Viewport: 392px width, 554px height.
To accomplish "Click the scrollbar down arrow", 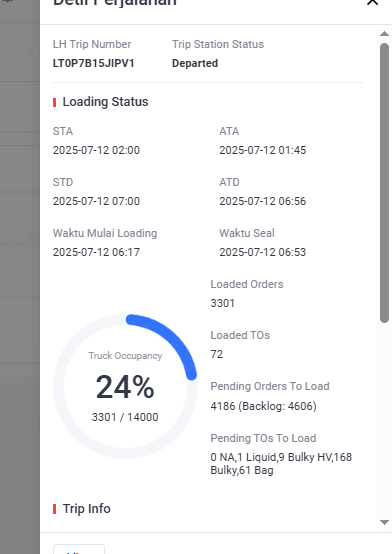I will click(x=384, y=522).
